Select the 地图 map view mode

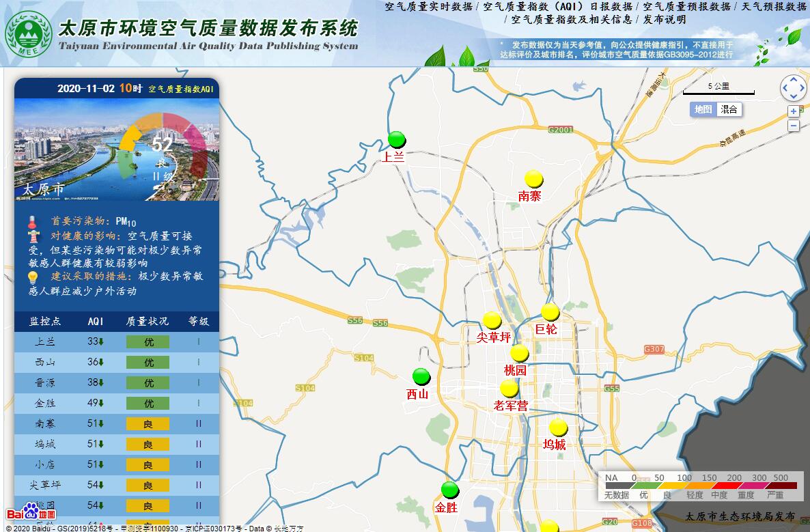pos(703,109)
